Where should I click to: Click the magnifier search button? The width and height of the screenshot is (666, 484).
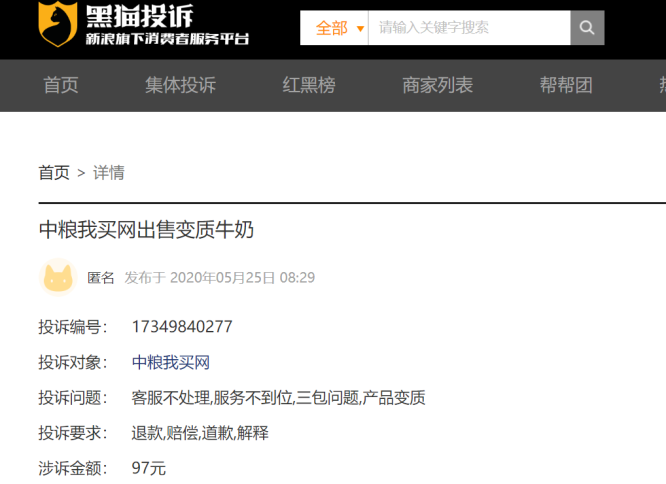[587, 28]
